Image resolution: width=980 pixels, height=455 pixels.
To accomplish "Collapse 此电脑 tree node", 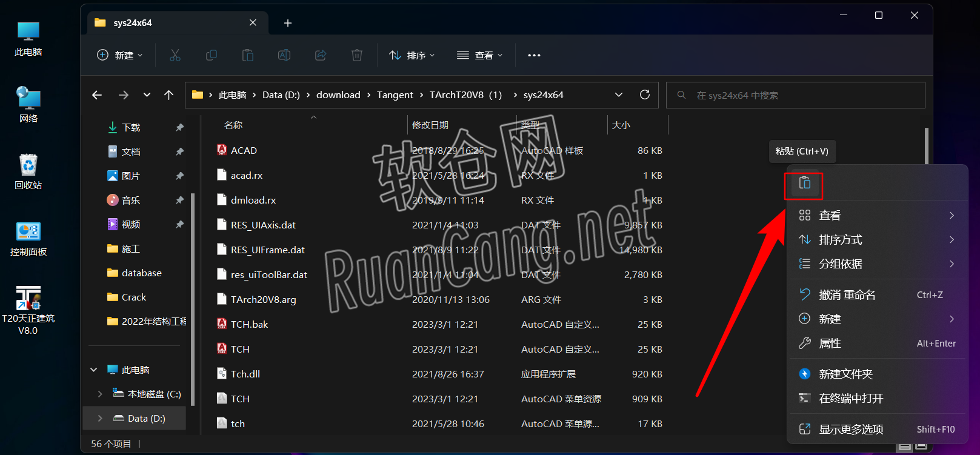I will pos(94,370).
